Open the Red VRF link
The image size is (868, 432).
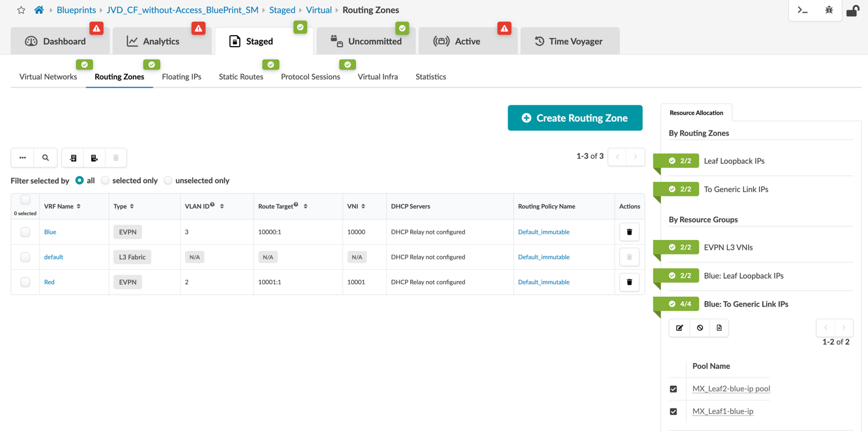pyautogui.click(x=49, y=282)
